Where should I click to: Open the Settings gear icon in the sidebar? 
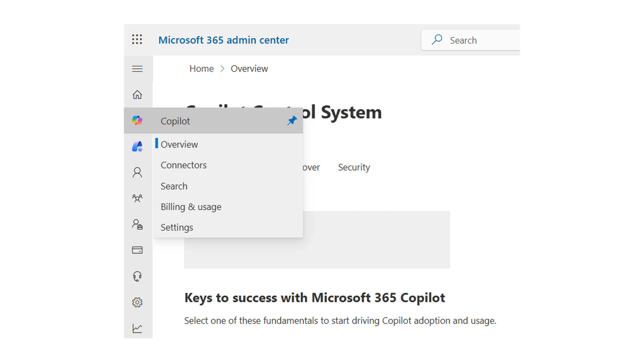(x=137, y=302)
